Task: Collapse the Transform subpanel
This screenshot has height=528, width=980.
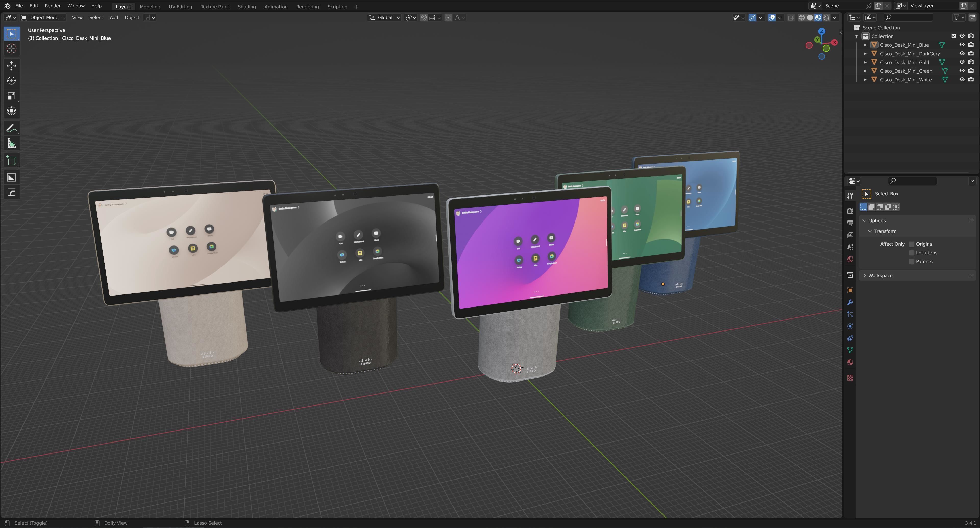Action: click(870, 231)
